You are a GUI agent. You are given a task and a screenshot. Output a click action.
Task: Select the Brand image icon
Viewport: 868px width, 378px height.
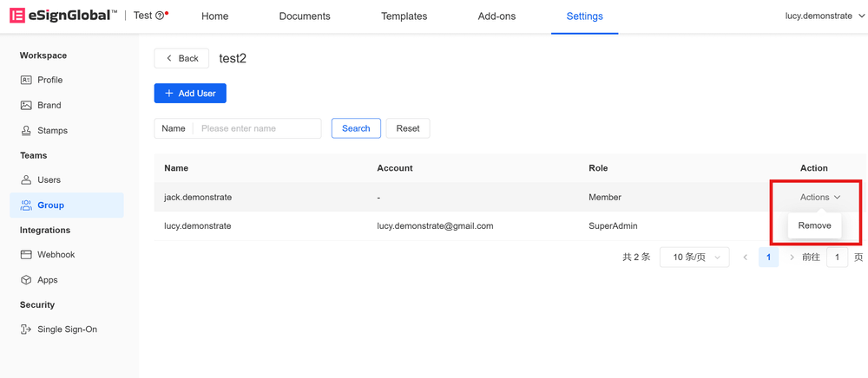[x=26, y=105]
